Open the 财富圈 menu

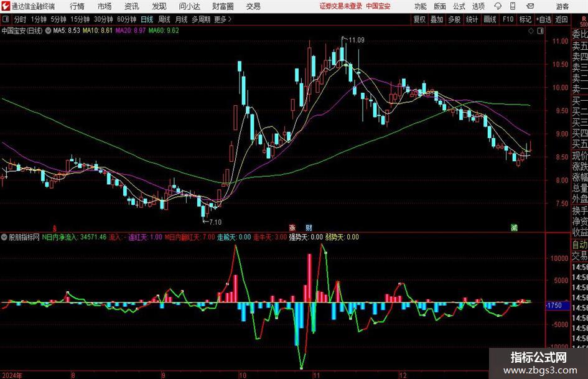223,6
